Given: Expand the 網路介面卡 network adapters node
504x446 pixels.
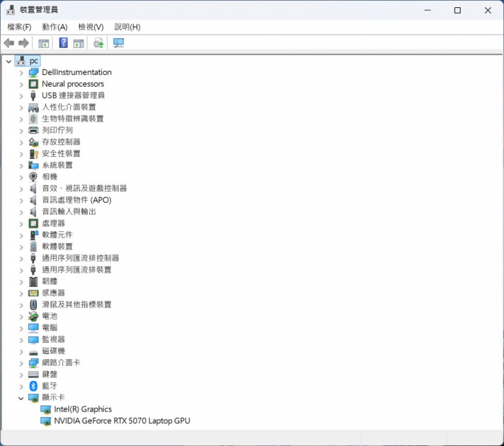Looking at the screenshot, I should (x=21, y=363).
